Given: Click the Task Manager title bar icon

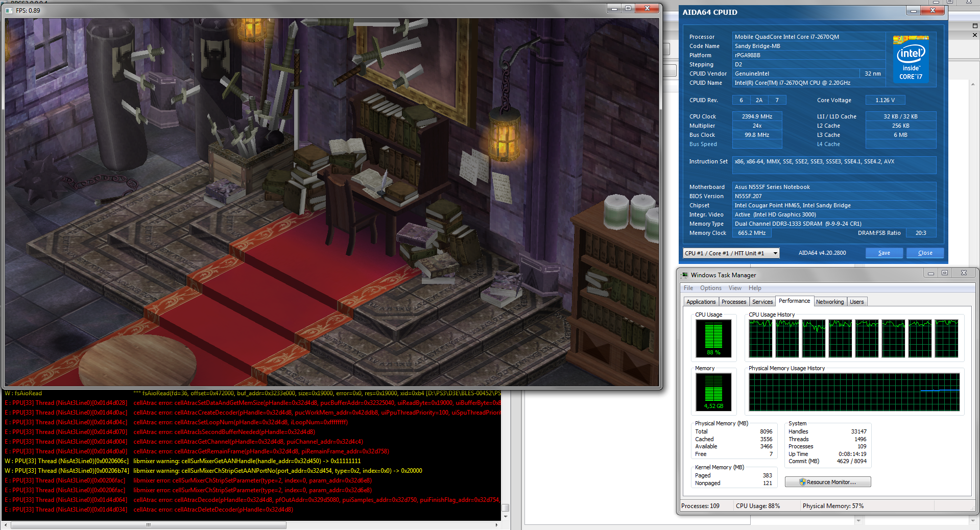Looking at the screenshot, I should coord(684,275).
